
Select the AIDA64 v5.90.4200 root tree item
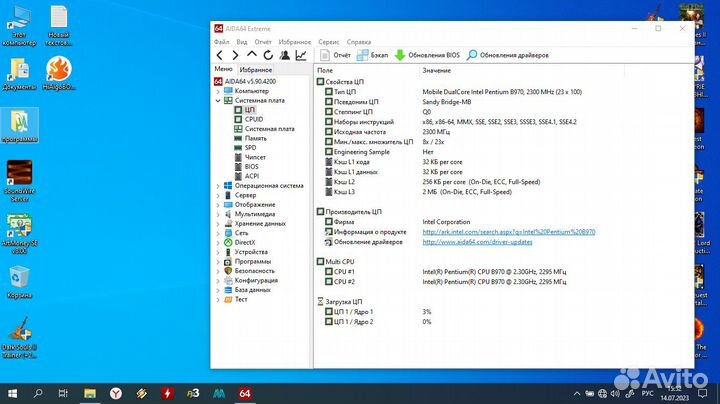[x=245, y=81]
